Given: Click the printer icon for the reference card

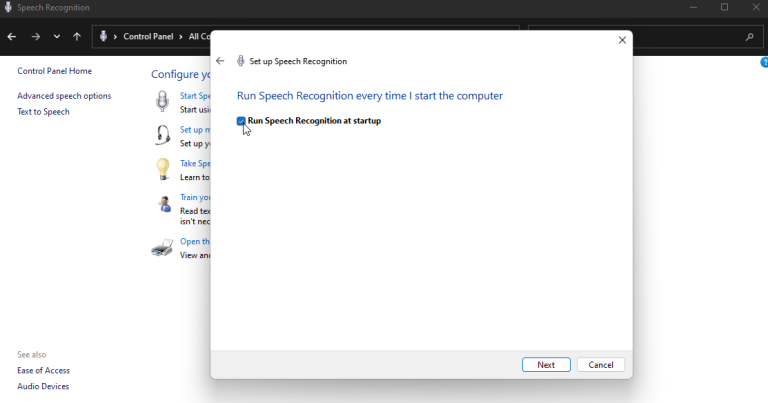Looking at the screenshot, I should click(x=162, y=247).
